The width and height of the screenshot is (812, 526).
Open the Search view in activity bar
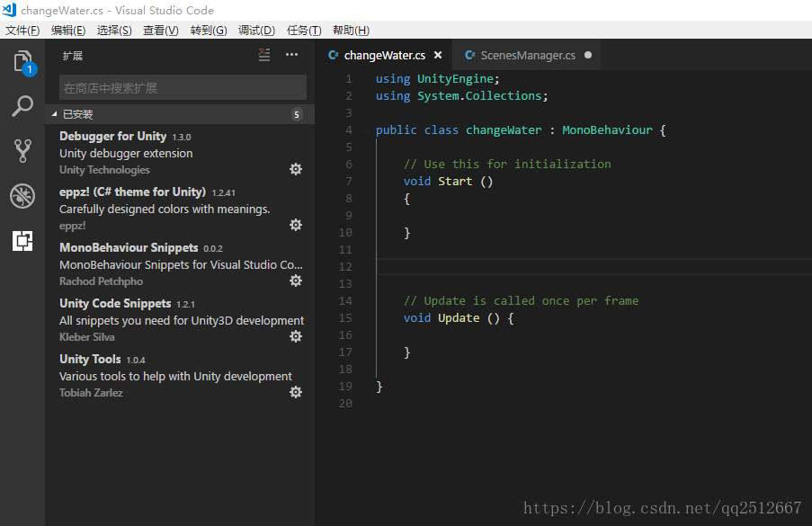tap(22, 106)
